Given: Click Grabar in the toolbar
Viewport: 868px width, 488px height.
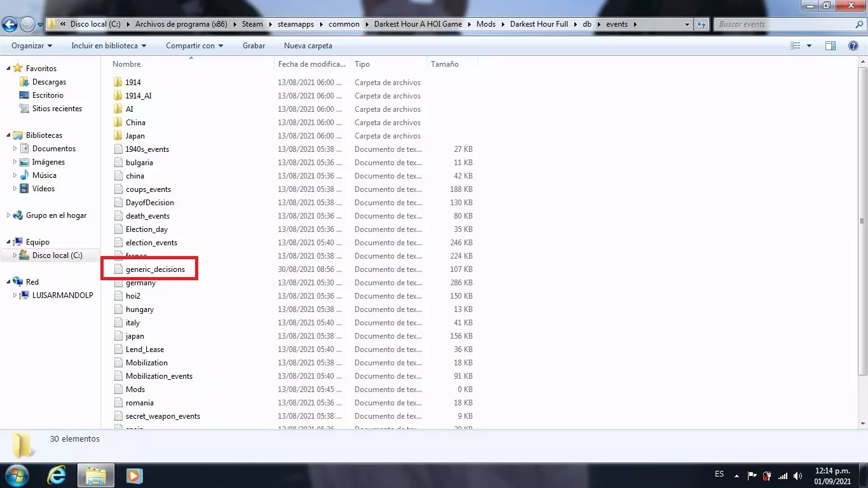Looking at the screenshot, I should tap(254, 46).
